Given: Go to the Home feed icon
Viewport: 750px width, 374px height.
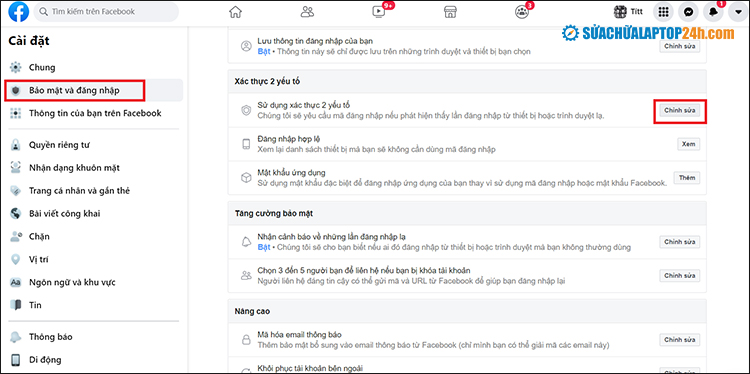Looking at the screenshot, I should pyautogui.click(x=235, y=12).
